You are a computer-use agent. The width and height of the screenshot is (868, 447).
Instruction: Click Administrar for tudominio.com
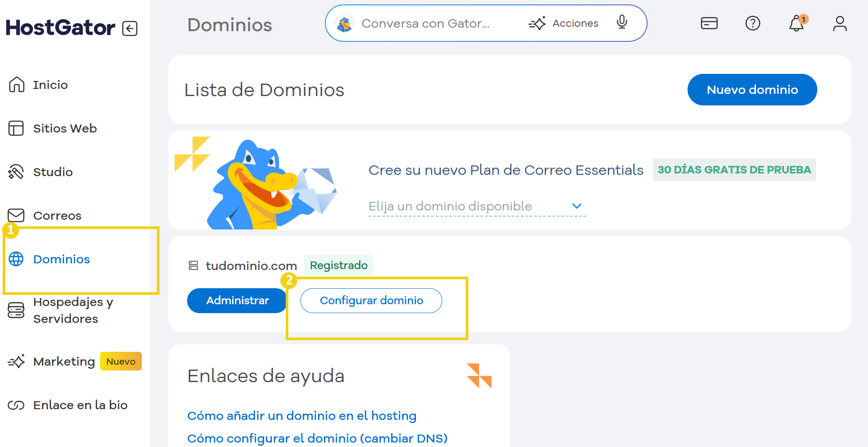tap(237, 301)
